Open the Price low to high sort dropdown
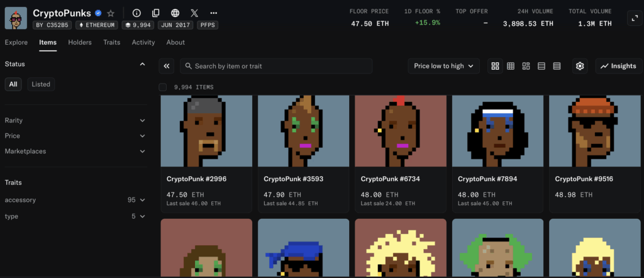Screen dimensions: 644x278 [x=443, y=66]
